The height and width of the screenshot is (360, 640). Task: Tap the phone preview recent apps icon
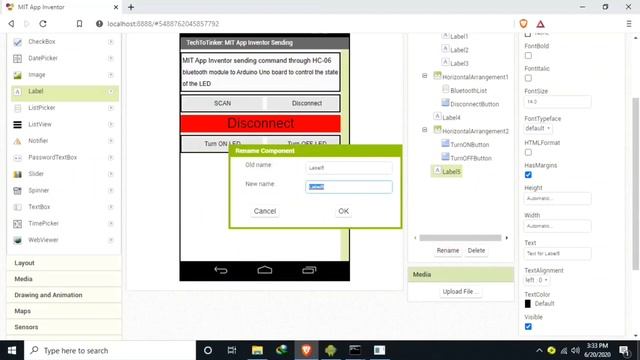[x=309, y=270]
